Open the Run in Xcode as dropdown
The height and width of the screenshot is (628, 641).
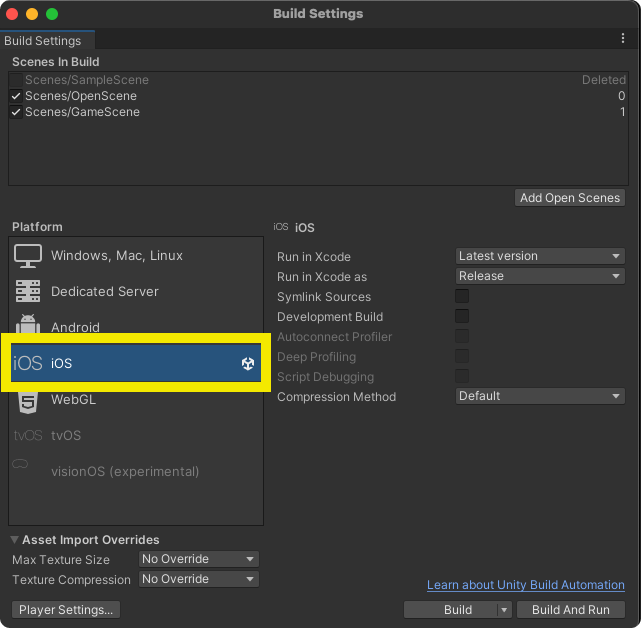point(540,276)
